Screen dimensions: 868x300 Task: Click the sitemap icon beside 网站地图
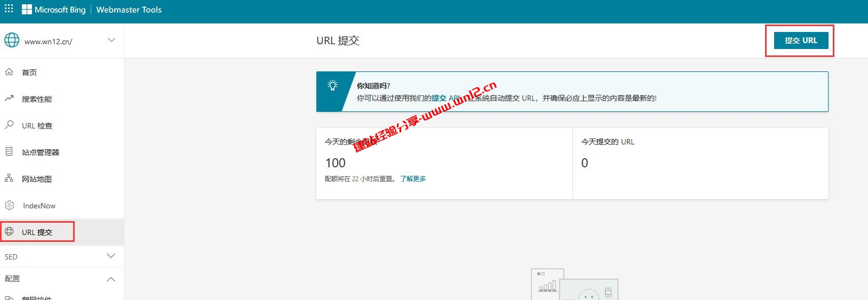9,179
